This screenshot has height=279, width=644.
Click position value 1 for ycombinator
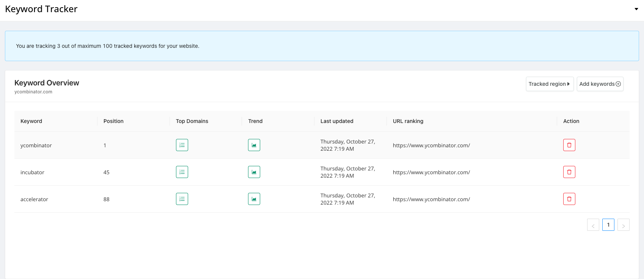(x=105, y=145)
